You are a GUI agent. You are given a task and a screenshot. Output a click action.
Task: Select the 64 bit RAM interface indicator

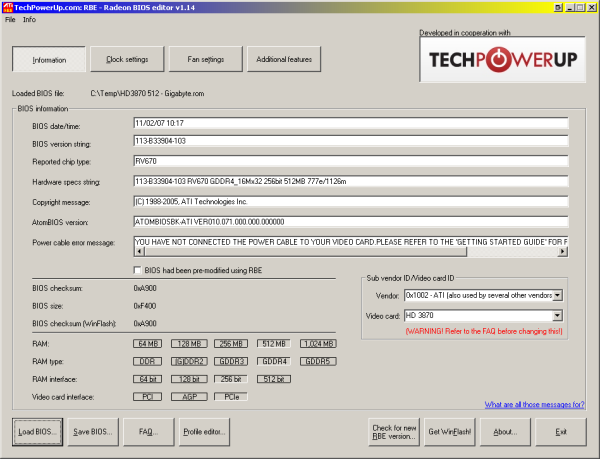pyautogui.click(x=147, y=379)
